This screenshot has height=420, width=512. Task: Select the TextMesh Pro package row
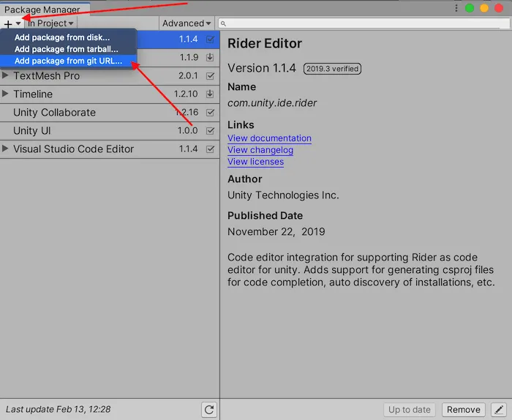pos(110,76)
